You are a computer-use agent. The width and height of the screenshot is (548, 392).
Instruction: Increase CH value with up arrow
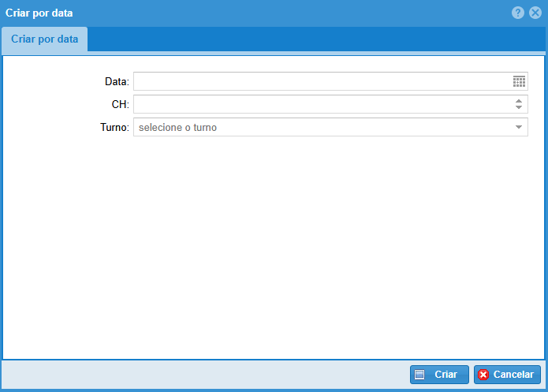coord(519,101)
